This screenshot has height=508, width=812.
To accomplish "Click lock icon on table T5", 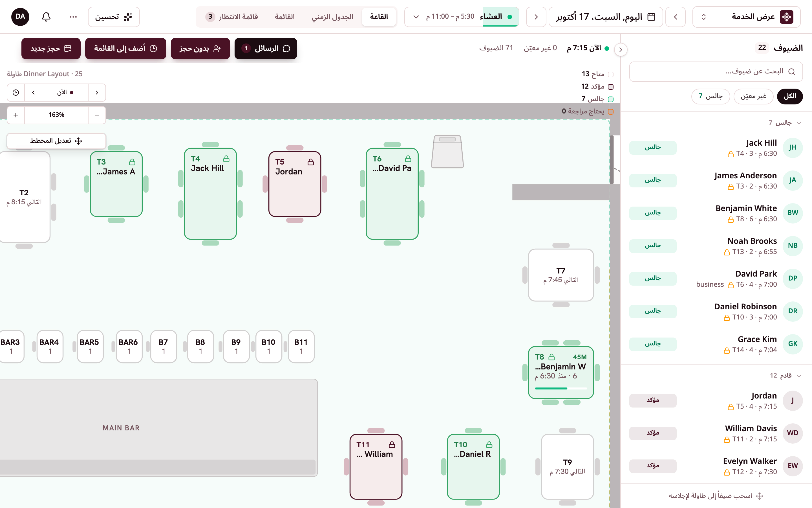I will click(x=311, y=162).
